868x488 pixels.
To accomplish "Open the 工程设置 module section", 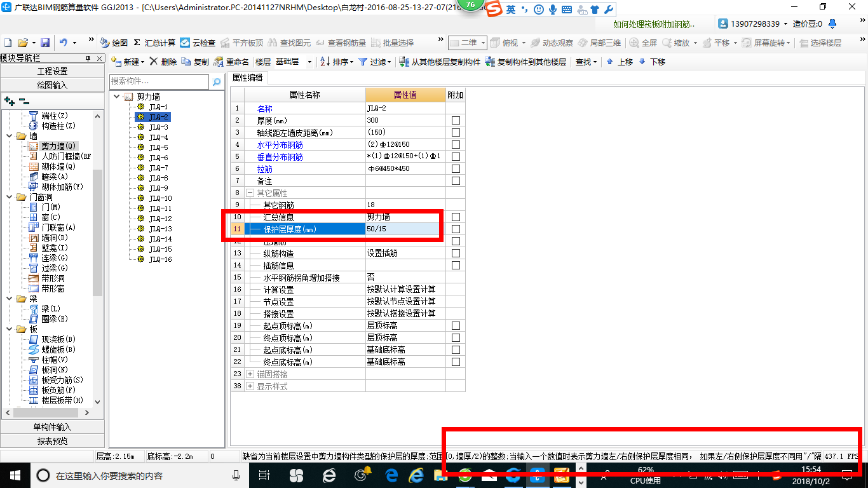I will pyautogui.click(x=52, y=71).
